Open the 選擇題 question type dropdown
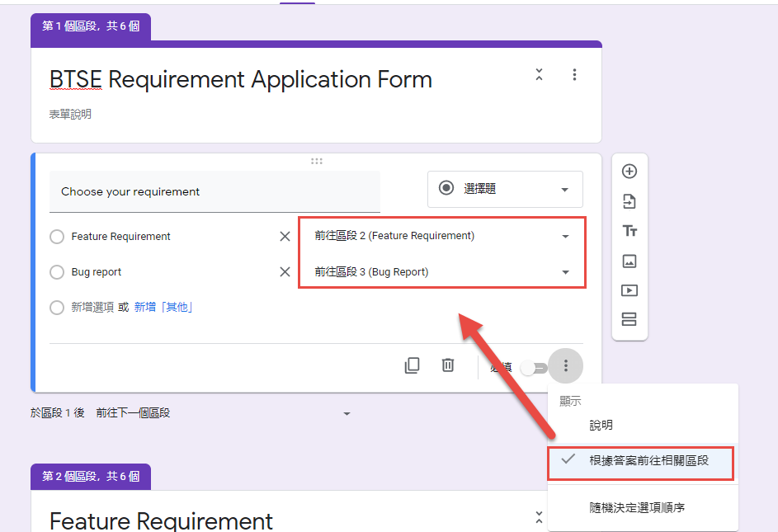The width and height of the screenshot is (778, 532). click(x=505, y=189)
